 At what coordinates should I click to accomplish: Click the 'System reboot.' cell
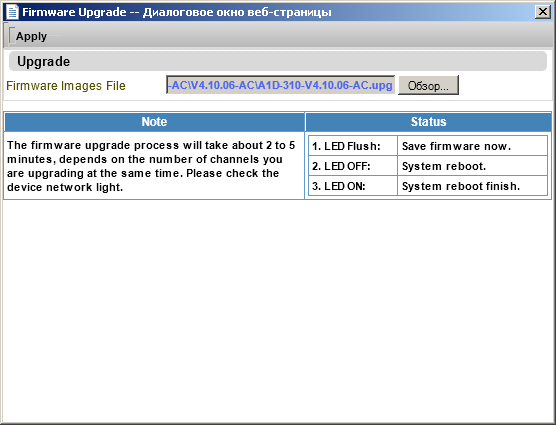473,166
